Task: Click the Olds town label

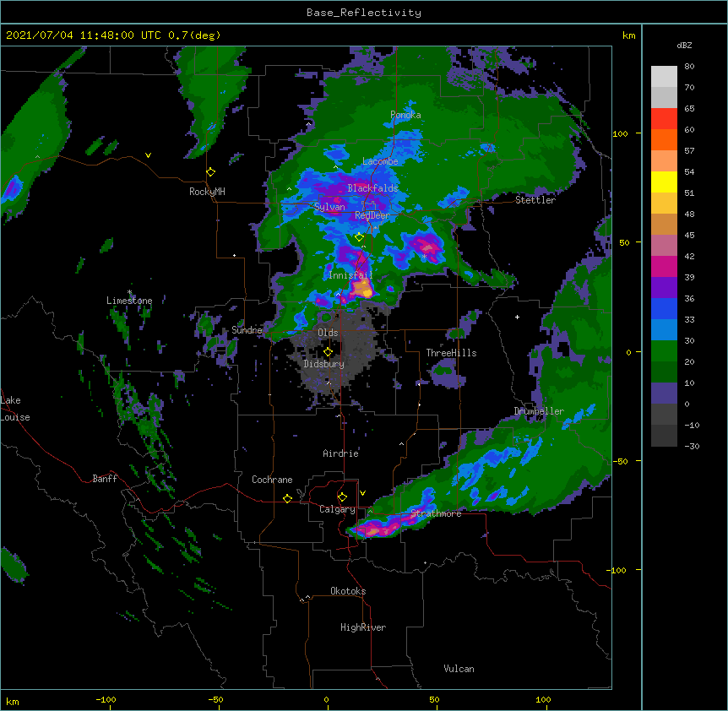Action: [328, 333]
